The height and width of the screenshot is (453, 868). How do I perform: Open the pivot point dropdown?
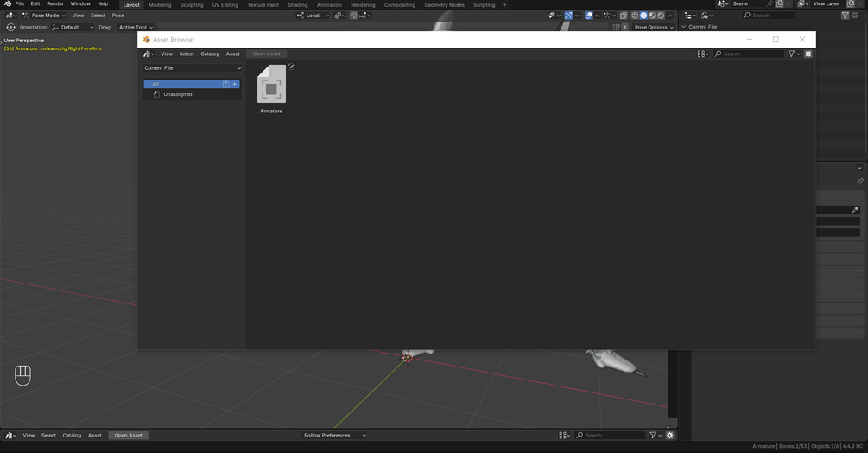click(x=339, y=16)
